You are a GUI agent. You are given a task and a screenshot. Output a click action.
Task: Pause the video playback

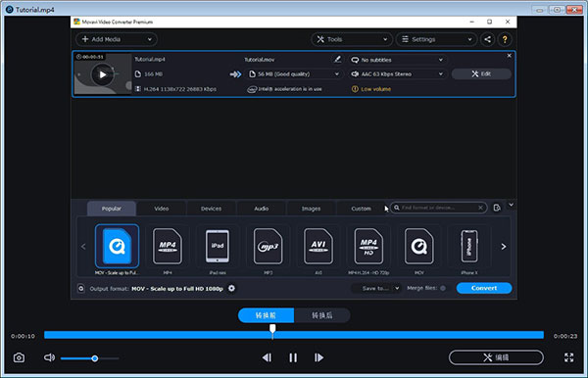[293, 357]
